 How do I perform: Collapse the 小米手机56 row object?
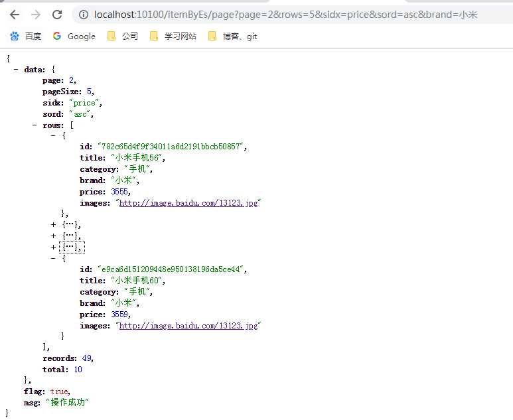pyautogui.click(x=53, y=135)
